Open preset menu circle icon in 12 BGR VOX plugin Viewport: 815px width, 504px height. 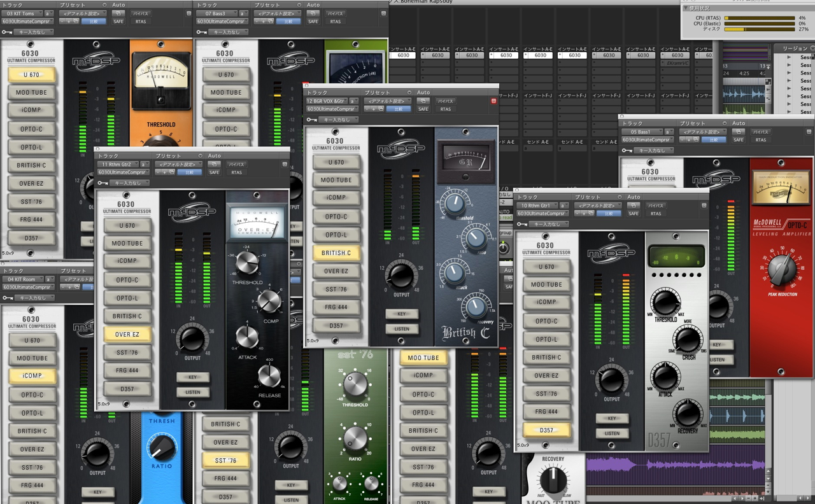(409, 93)
